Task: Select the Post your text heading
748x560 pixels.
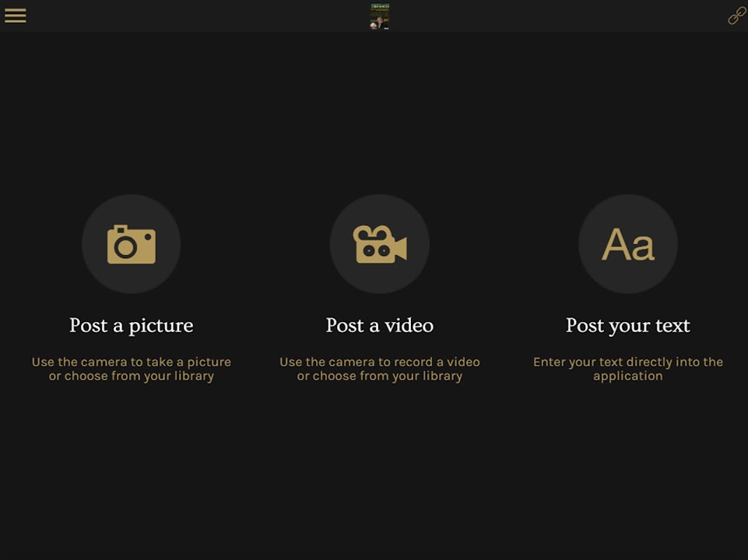Action: pos(628,325)
